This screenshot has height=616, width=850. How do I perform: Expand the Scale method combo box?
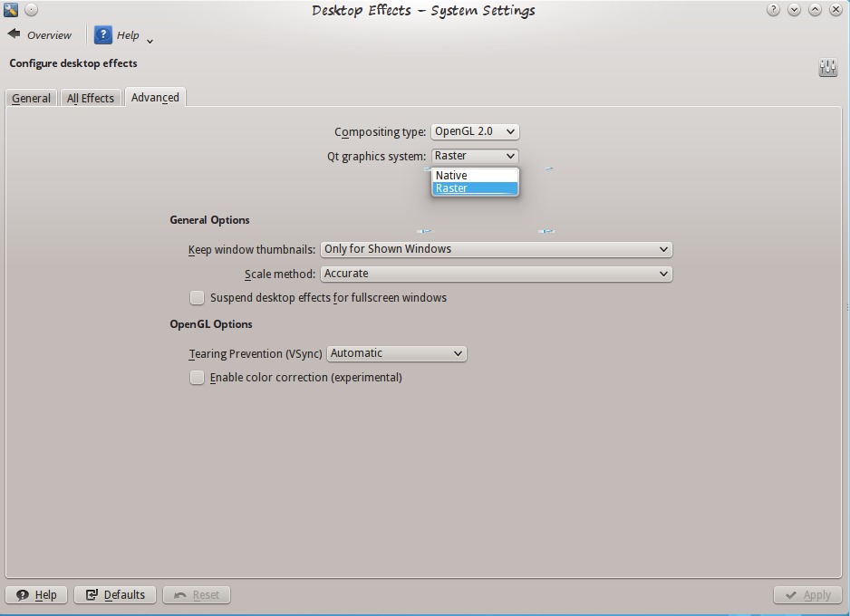496,274
